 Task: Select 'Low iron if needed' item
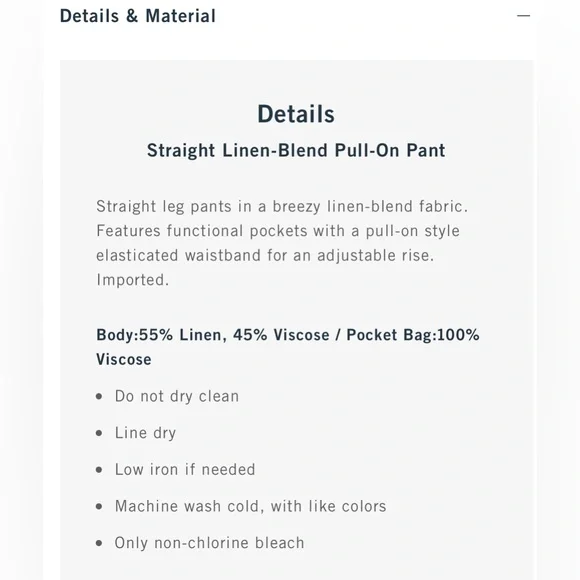pyautogui.click(x=185, y=470)
